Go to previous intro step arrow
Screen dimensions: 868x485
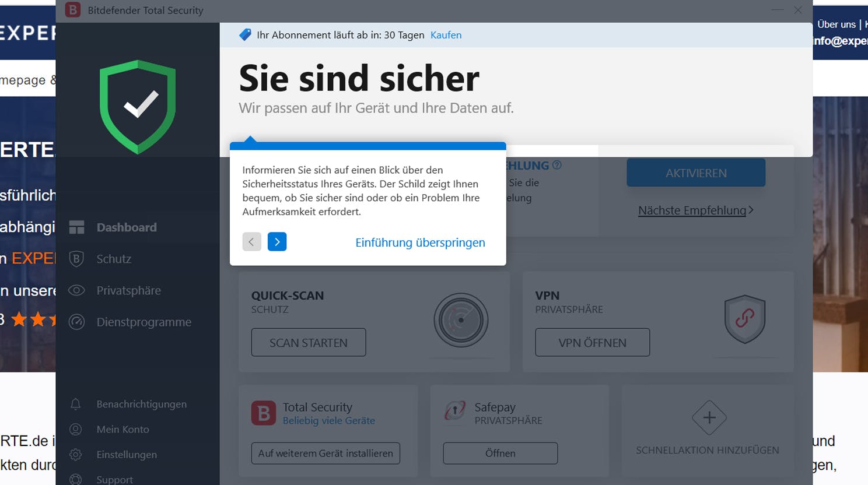[251, 242]
